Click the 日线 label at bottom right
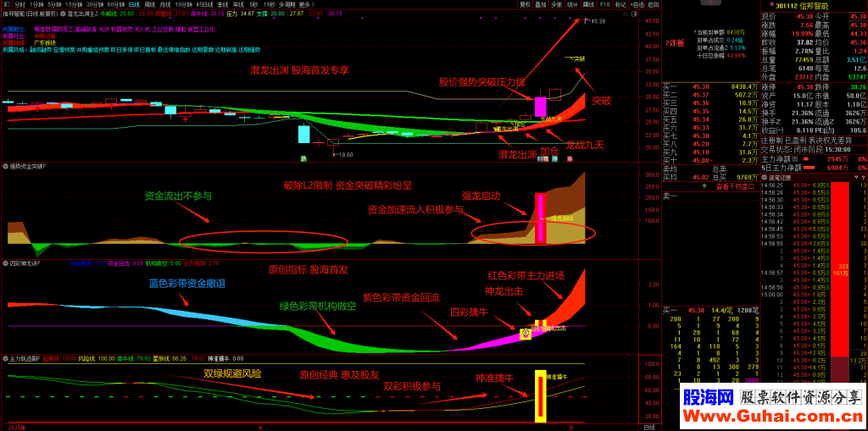Viewport: 868px width, 431px height. point(649,427)
